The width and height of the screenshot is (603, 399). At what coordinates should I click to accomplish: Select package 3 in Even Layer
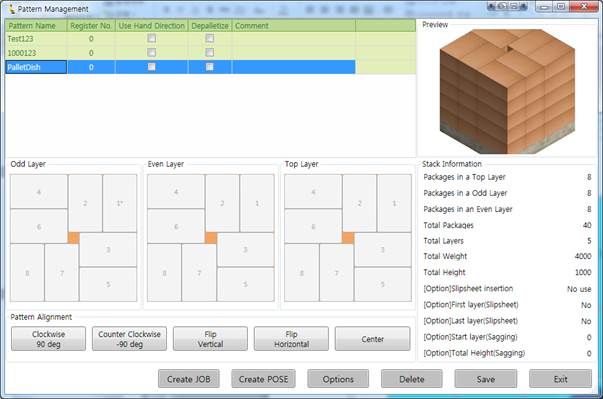[x=245, y=249]
